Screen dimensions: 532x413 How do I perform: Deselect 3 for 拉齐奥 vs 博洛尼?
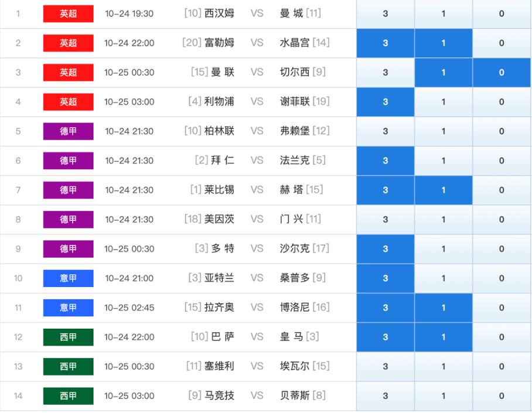click(386, 308)
